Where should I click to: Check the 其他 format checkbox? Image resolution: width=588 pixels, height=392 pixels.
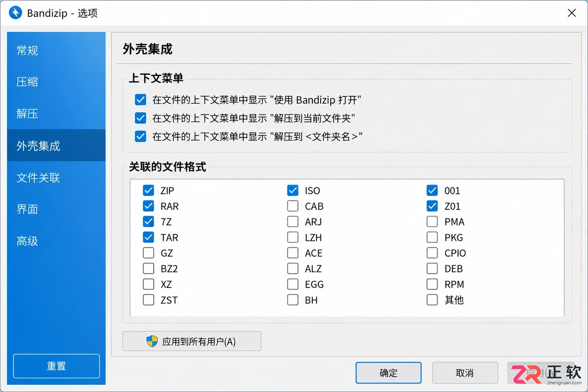[432, 300]
